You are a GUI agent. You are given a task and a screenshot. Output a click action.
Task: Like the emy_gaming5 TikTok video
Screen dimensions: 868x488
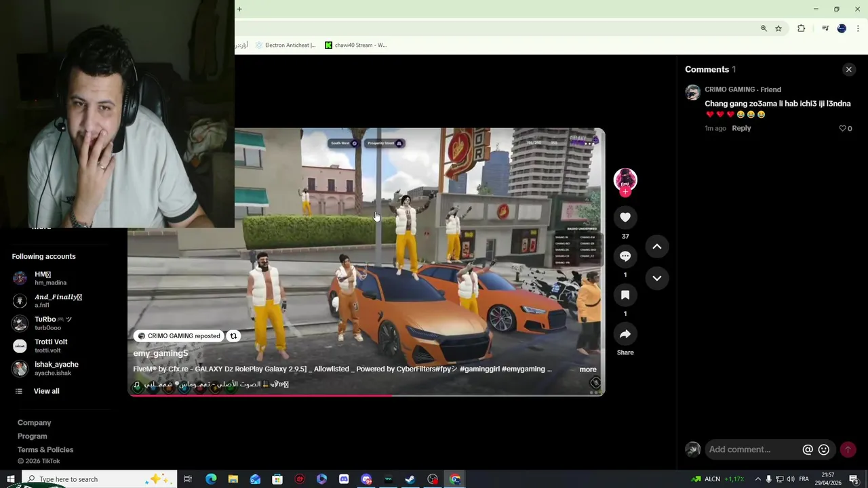pos(625,218)
